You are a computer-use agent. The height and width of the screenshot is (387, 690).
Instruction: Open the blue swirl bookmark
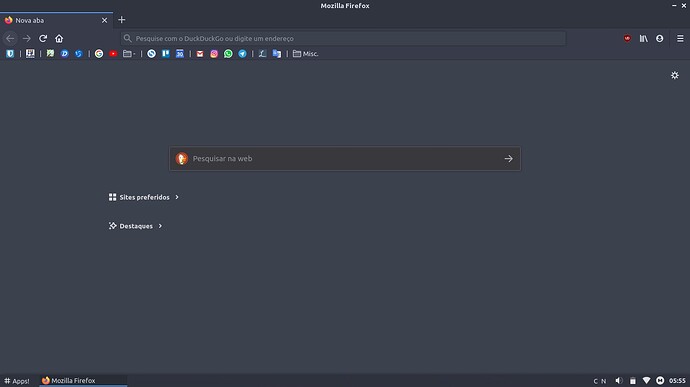pyautogui.click(x=78, y=54)
